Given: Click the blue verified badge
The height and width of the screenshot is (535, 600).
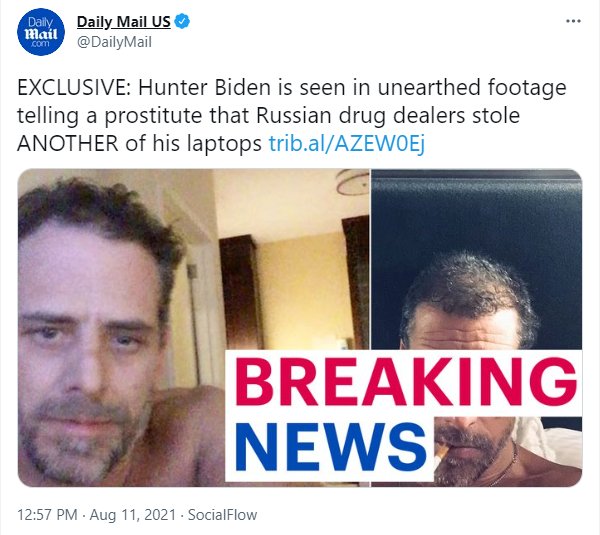Looking at the screenshot, I should coord(182,21).
